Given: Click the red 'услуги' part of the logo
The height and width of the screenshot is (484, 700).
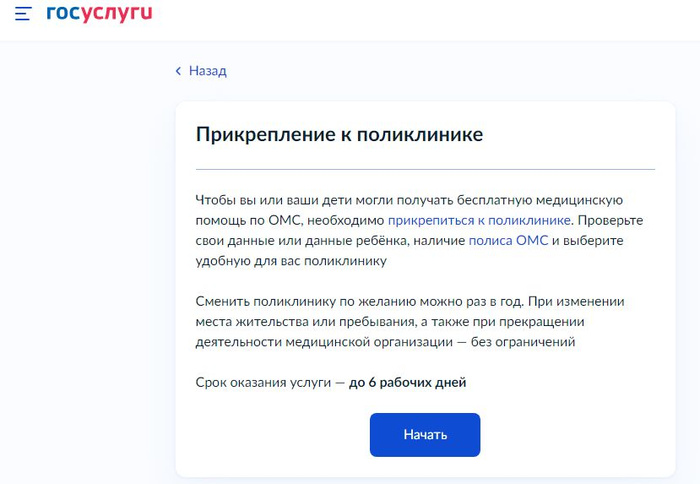Looking at the screenshot, I should pyautogui.click(x=118, y=15).
